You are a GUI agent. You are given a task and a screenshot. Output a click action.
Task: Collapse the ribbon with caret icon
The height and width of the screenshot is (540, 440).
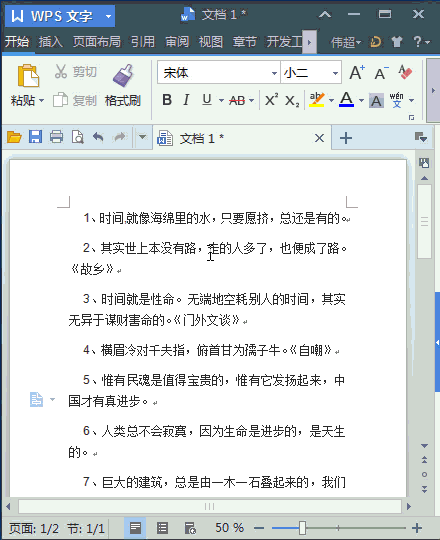click(x=325, y=14)
